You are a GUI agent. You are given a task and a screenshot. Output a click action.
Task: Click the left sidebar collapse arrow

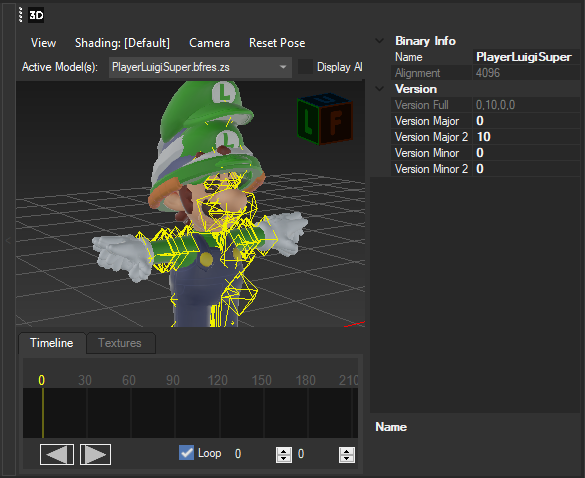click(8, 241)
